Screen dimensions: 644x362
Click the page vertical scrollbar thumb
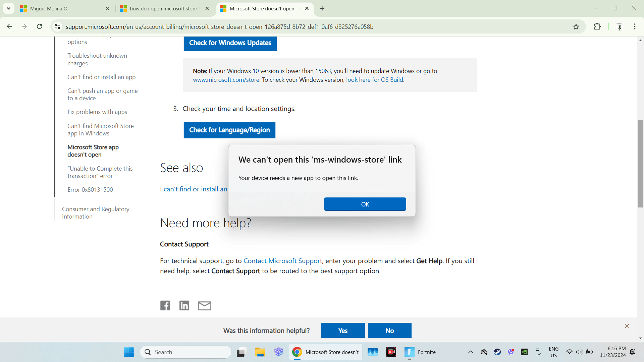coord(640,164)
